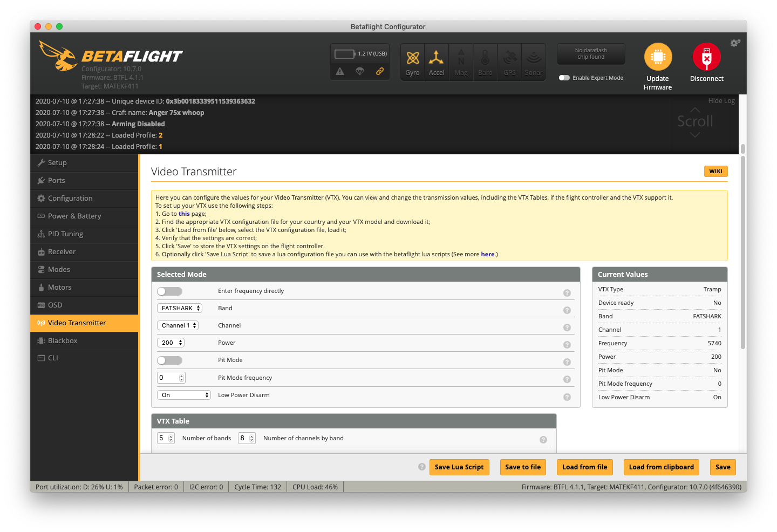Click help icon beside Save Lua Script
This screenshot has width=777, height=532.
pyautogui.click(x=422, y=467)
